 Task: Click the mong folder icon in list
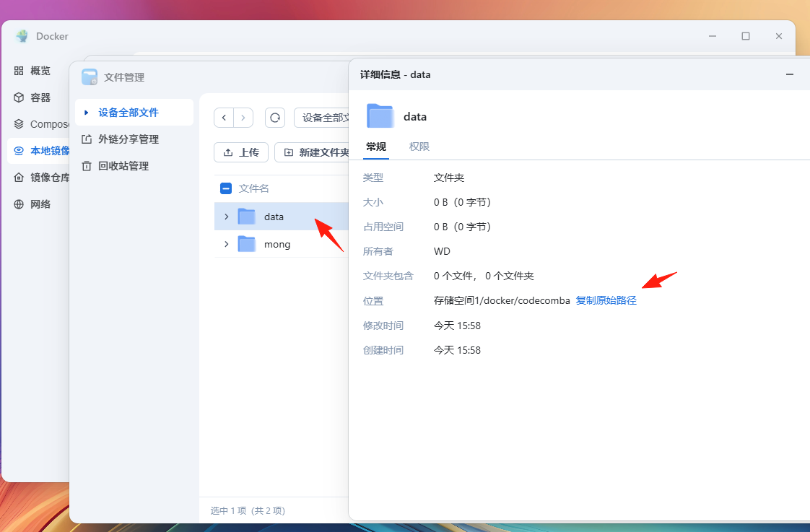pos(246,244)
